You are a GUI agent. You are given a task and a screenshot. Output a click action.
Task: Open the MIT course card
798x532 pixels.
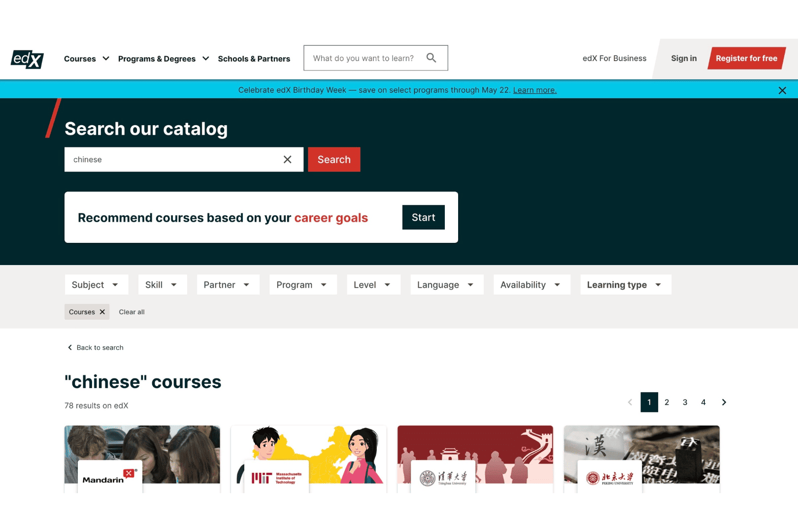click(x=309, y=459)
